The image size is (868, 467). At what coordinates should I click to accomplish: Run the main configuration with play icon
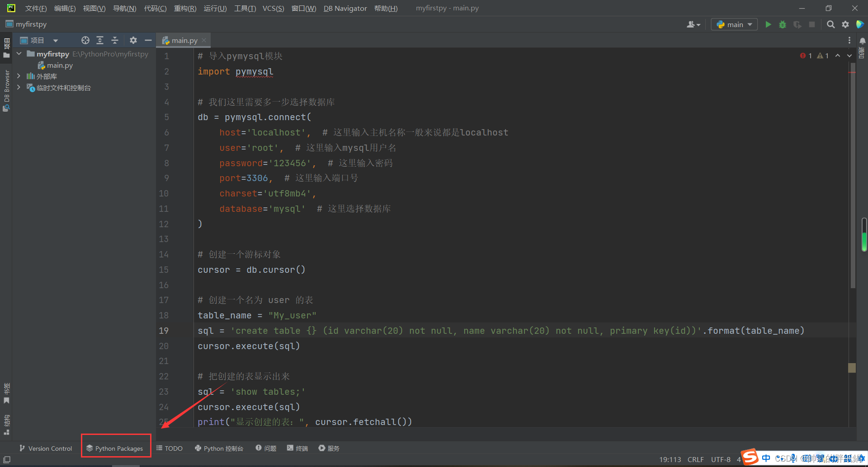pos(768,24)
